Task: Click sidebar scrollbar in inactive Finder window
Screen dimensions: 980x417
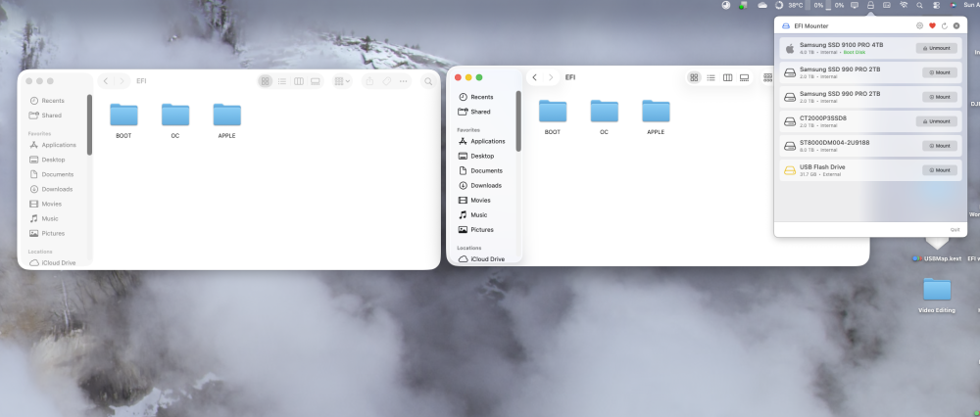Action: tap(89, 125)
